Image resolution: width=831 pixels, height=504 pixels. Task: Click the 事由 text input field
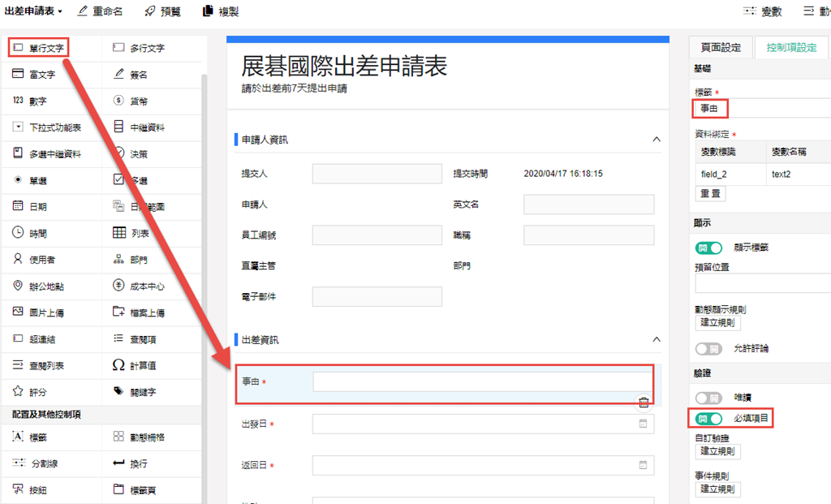click(482, 382)
